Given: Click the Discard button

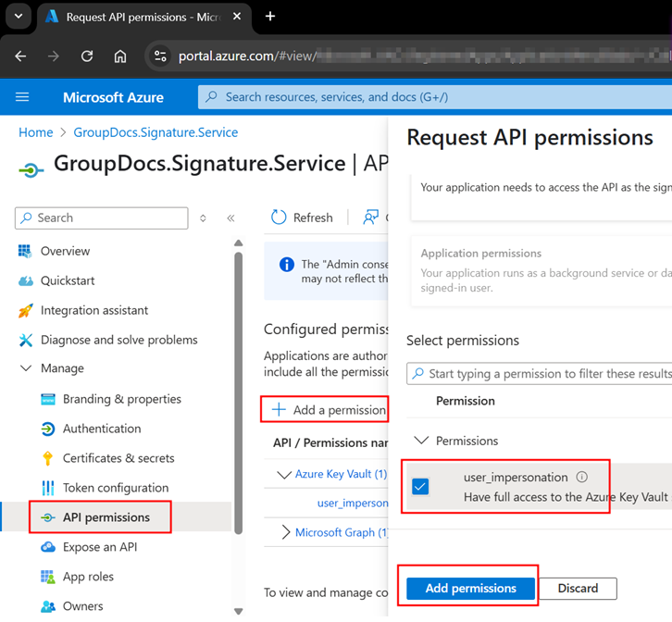Looking at the screenshot, I should point(578,589).
